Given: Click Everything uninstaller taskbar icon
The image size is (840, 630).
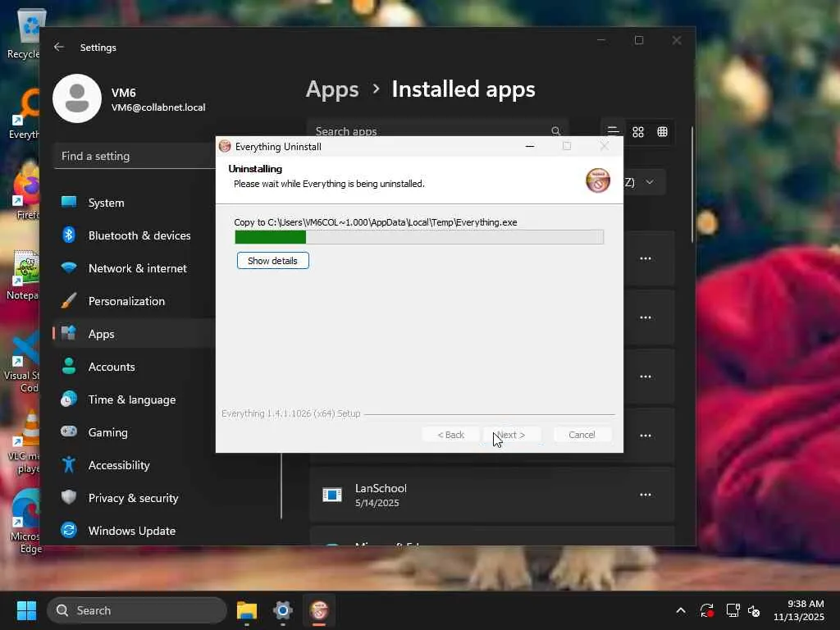Looking at the screenshot, I should pos(319,610).
